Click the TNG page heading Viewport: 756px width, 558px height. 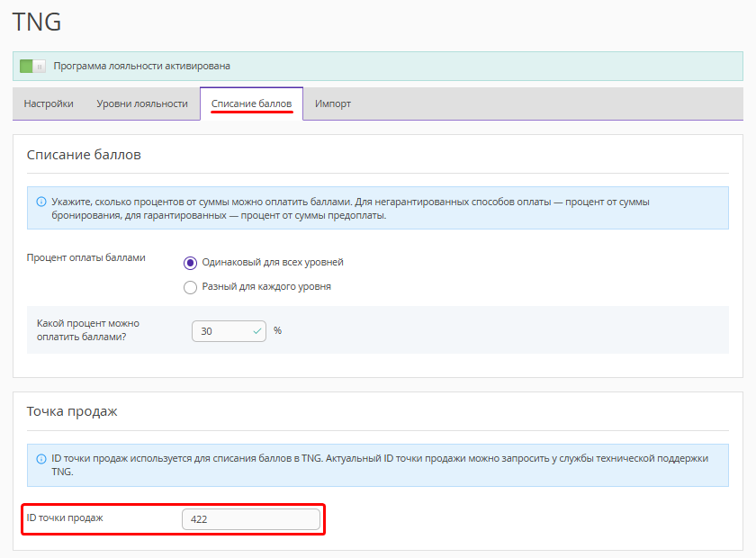(x=37, y=22)
